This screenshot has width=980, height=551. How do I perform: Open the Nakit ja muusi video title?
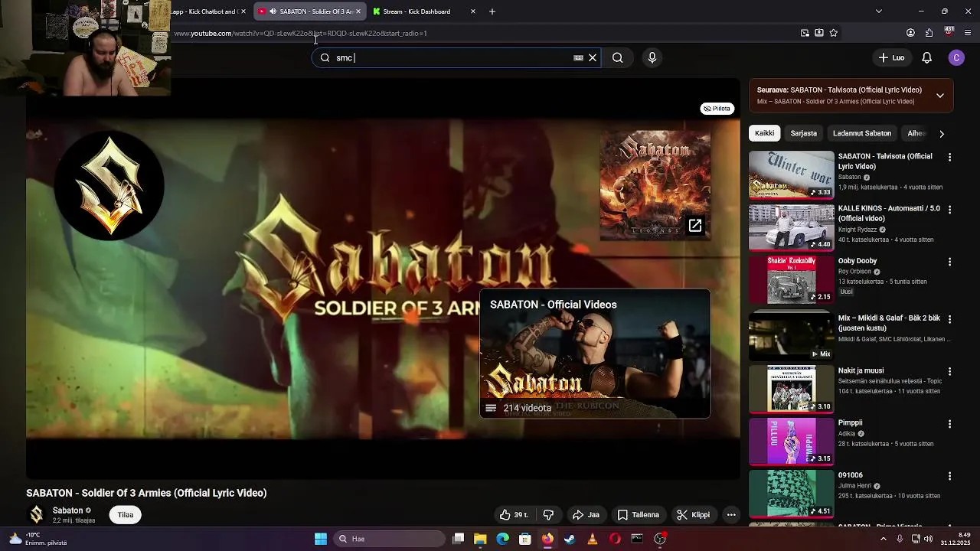tap(861, 370)
